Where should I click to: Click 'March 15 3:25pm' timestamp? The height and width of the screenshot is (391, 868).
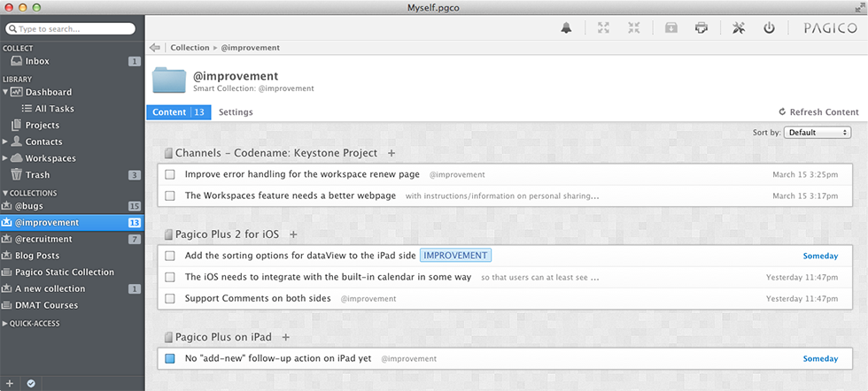[x=805, y=175]
